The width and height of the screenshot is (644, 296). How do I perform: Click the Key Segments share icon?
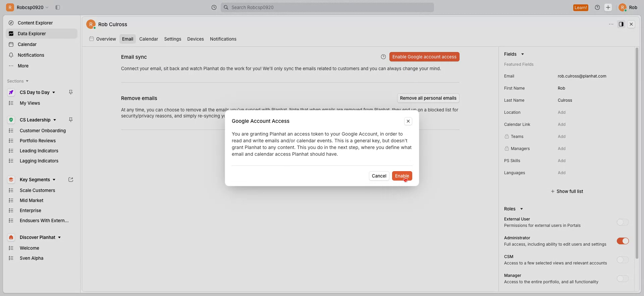tap(71, 180)
